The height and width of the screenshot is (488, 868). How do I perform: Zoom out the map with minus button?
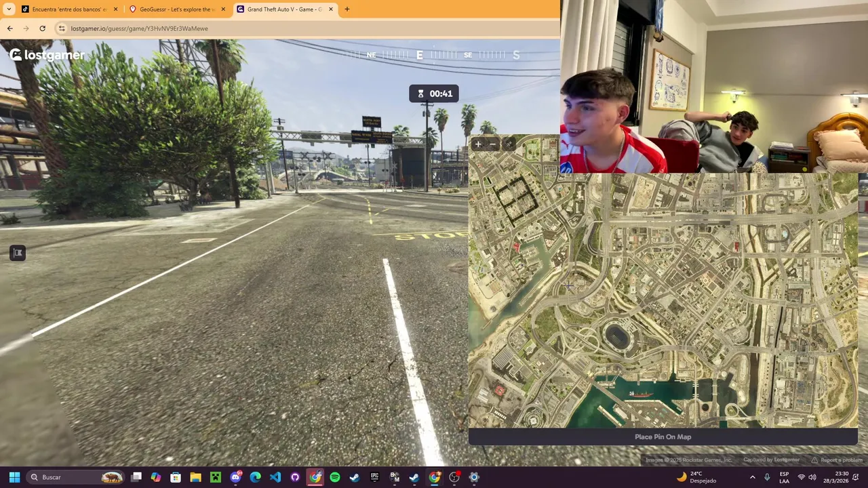click(493, 144)
